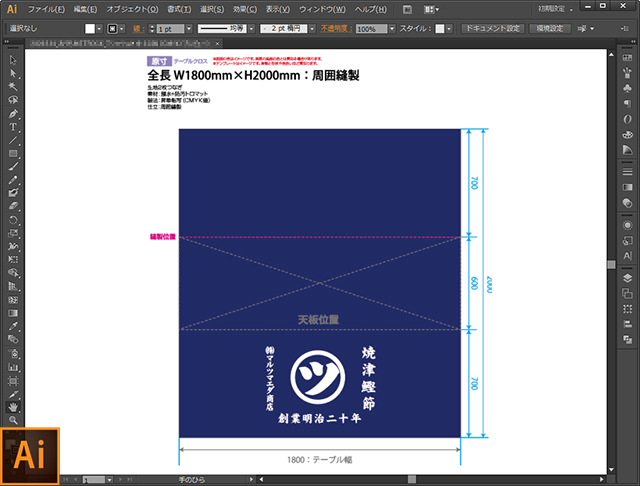Open the Swatches panel icon
The image size is (640, 486).
click(627, 58)
